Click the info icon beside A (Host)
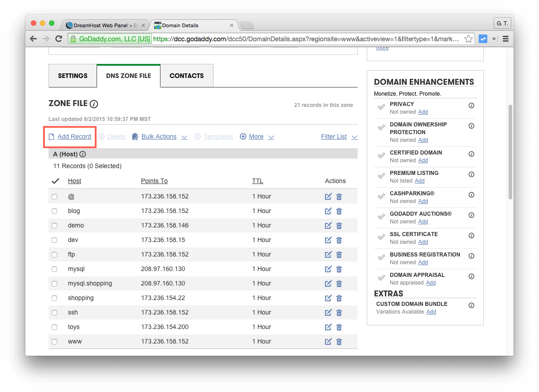Screen dimensions: 539x392 [x=82, y=154]
